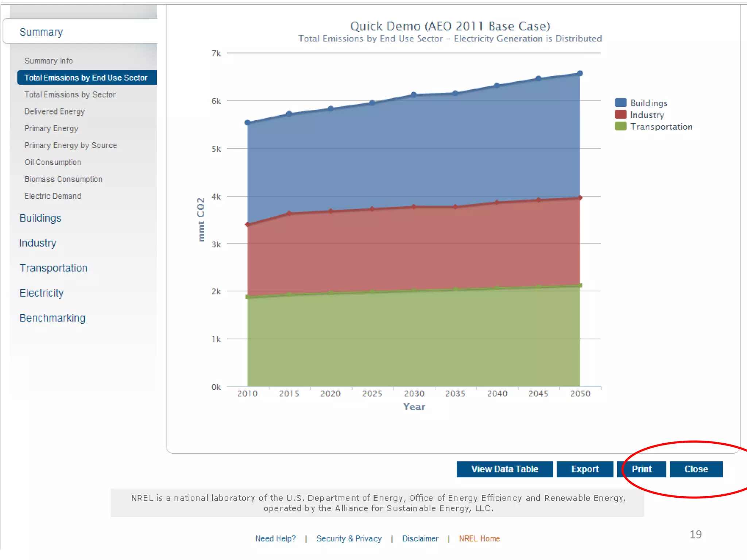Select Summary Info in sidebar

(49, 61)
